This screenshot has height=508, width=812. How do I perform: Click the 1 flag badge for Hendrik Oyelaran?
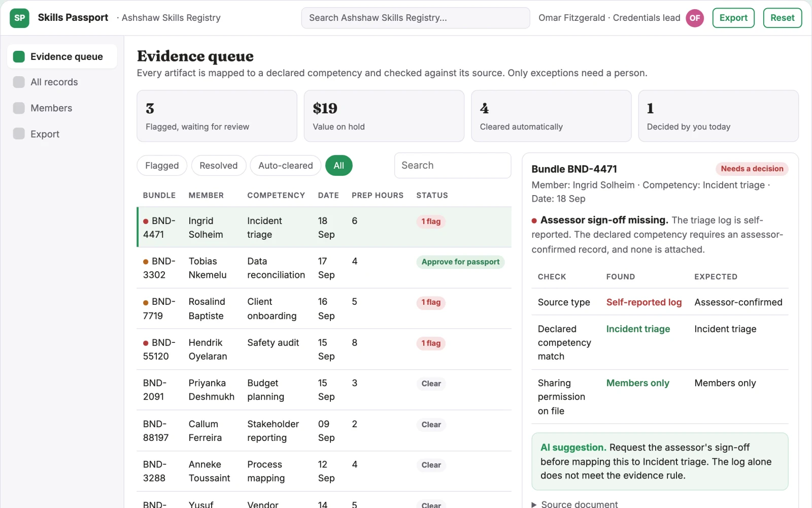click(x=431, y=343)
